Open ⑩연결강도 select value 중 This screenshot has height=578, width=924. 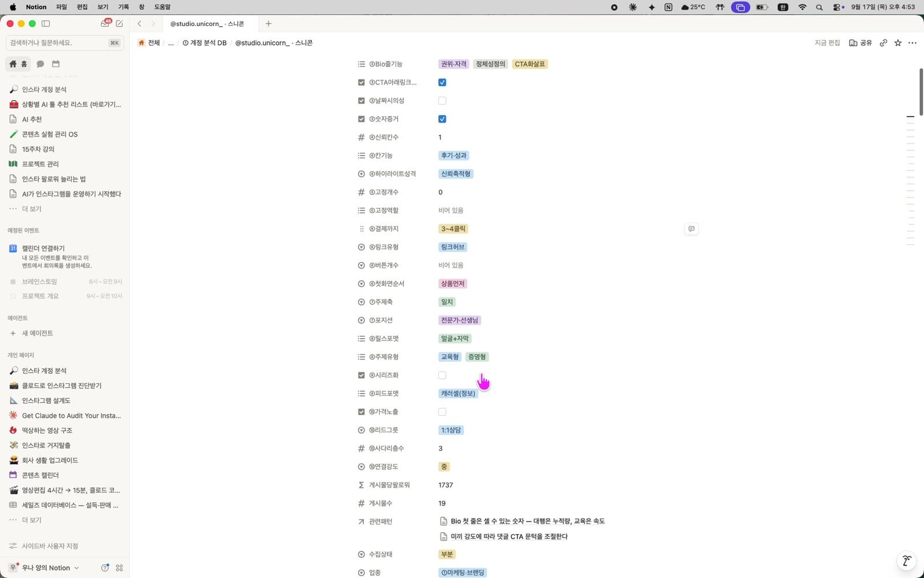pyautogui.click(x=444, y=467)
